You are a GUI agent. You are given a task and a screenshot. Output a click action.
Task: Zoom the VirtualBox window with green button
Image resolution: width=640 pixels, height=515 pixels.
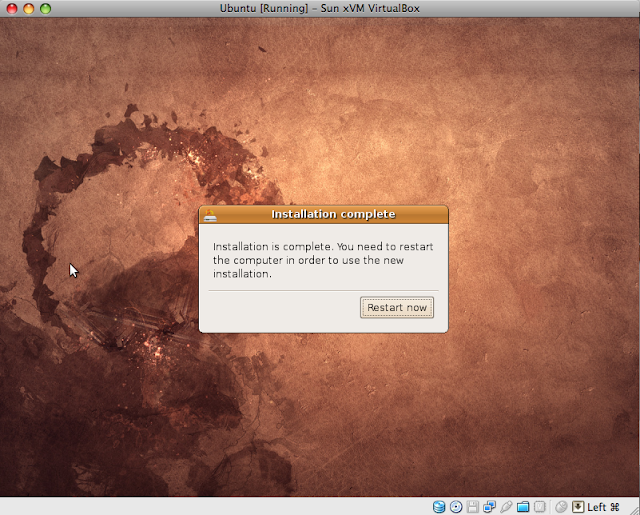point(45,8)
